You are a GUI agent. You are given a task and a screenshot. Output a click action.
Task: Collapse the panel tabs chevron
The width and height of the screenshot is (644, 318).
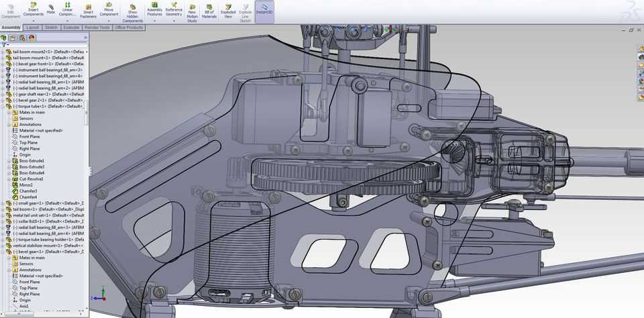(85, 38)
